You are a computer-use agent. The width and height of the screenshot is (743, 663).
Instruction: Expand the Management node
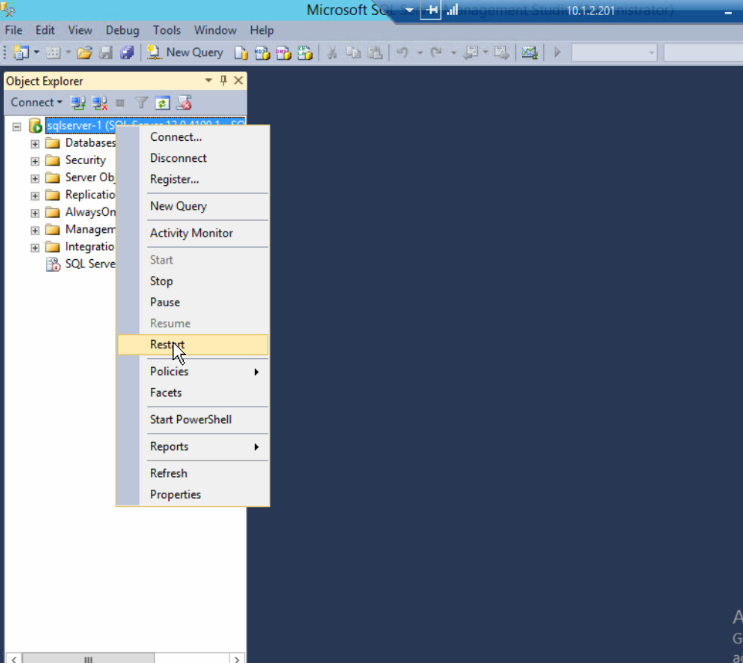pyautogui.click(x=35, y=230)
